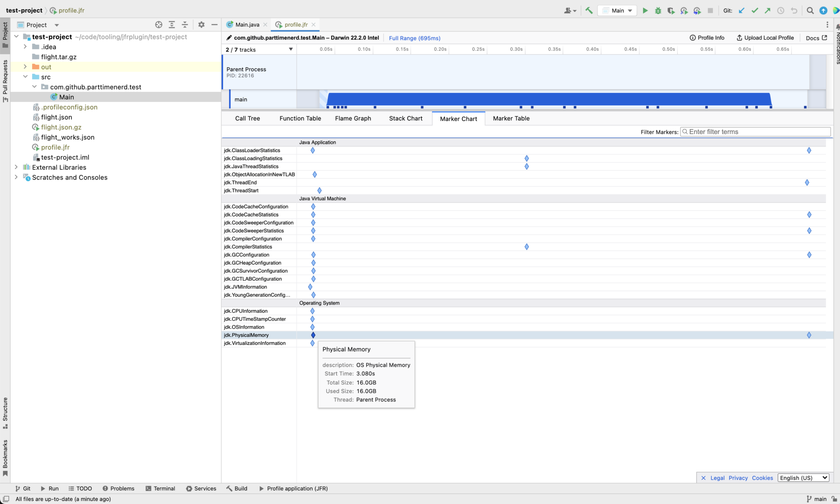
Task: Expand the out folder
Action: coord(25,67)
